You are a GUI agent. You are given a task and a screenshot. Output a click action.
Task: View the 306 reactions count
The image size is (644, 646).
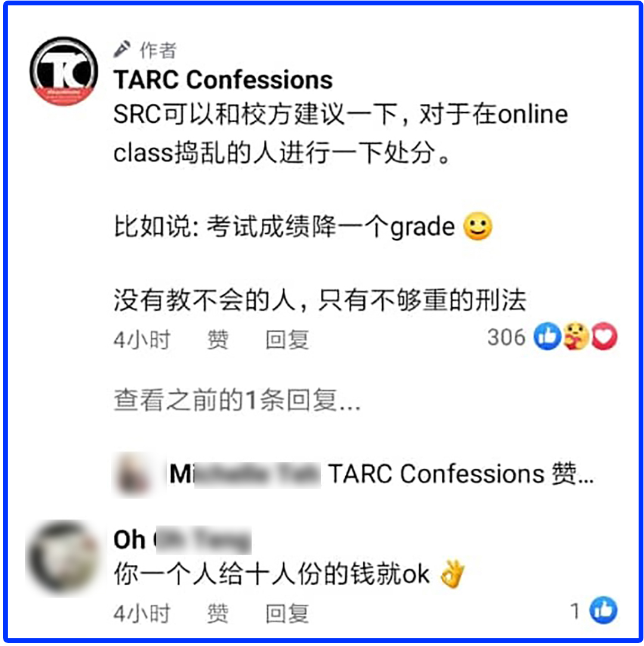point(506,337)
